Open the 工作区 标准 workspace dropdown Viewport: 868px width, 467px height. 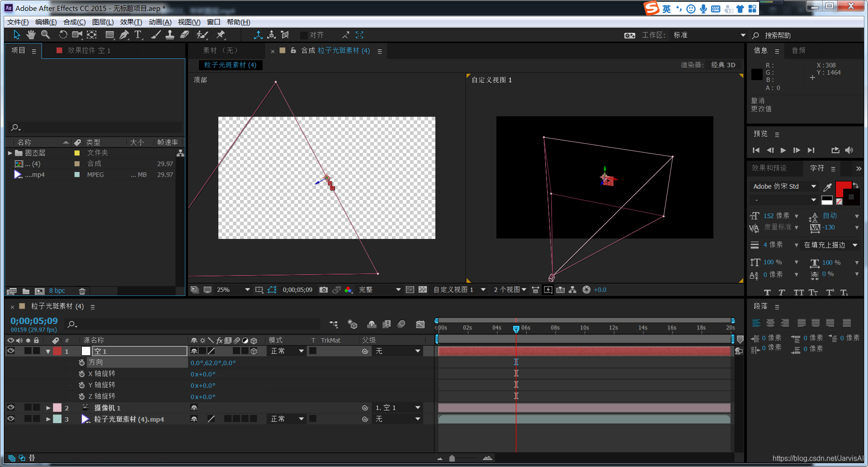coord(708,35)
